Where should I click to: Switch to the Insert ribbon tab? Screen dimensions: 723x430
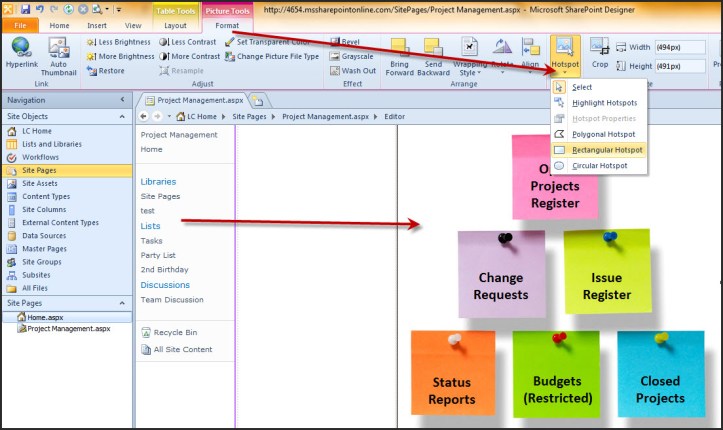(x=97, y=25)
